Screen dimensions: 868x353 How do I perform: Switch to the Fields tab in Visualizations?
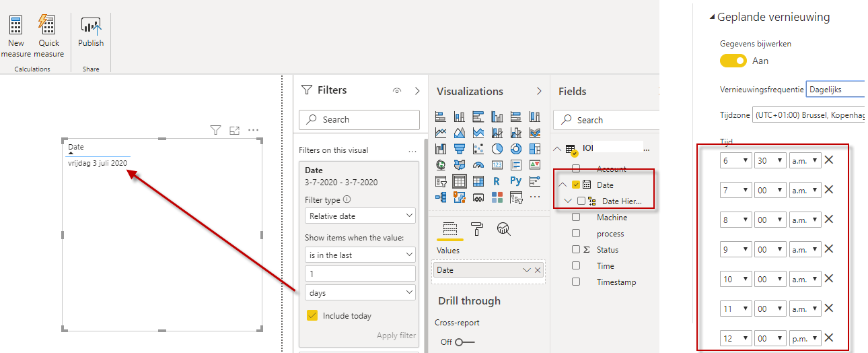(449, 229)
